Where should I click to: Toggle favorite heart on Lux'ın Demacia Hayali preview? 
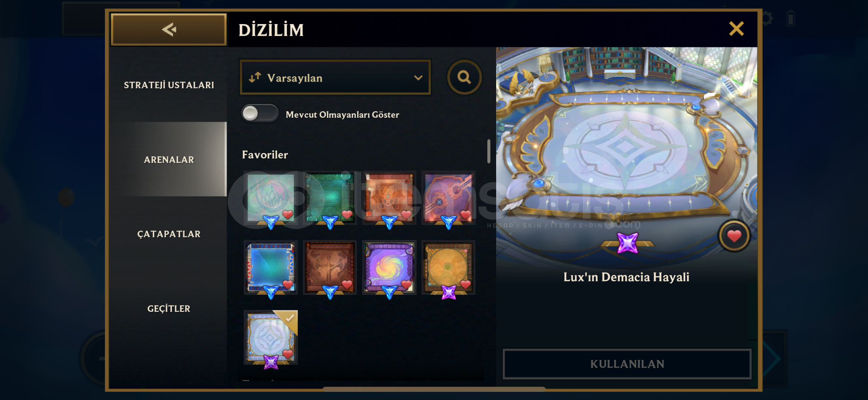click(734, 236)
